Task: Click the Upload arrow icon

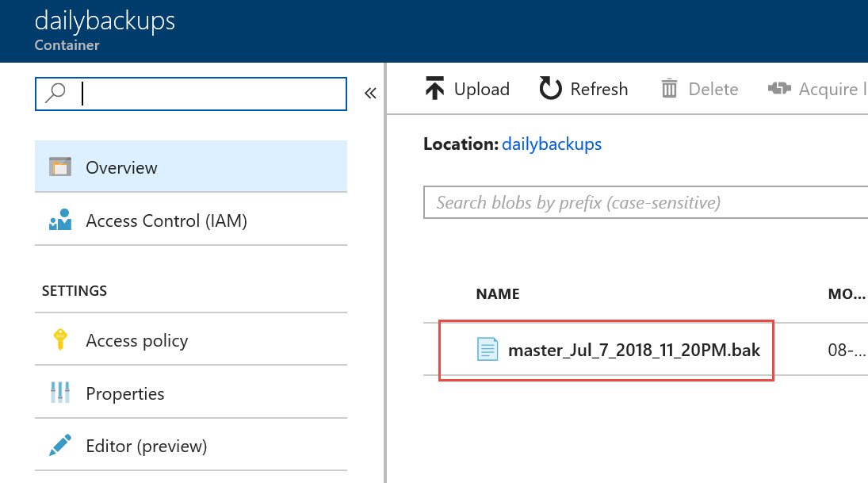Action: 435,88
